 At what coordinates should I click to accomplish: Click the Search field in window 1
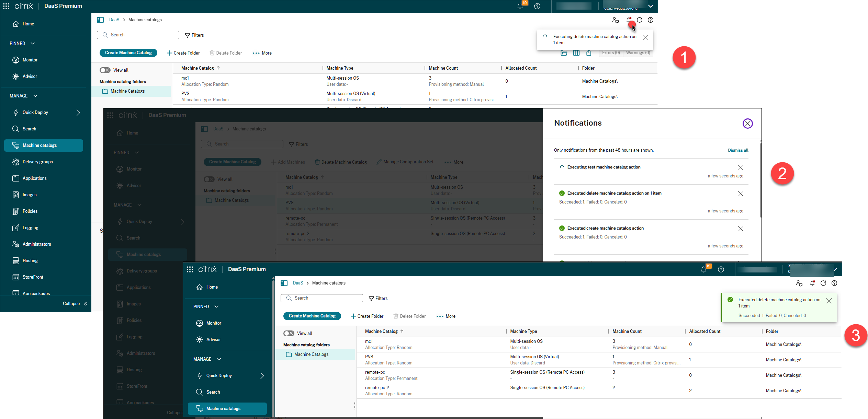point(138,35)
